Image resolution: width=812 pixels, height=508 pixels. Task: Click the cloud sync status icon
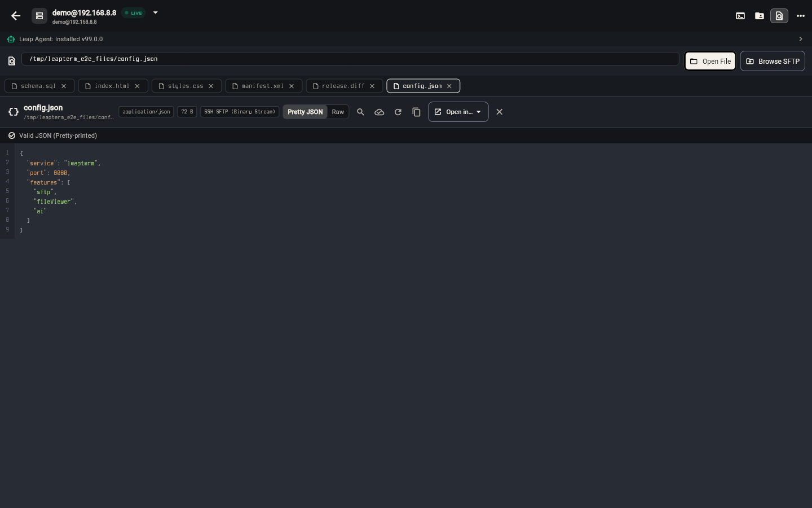tap(379, 112)
